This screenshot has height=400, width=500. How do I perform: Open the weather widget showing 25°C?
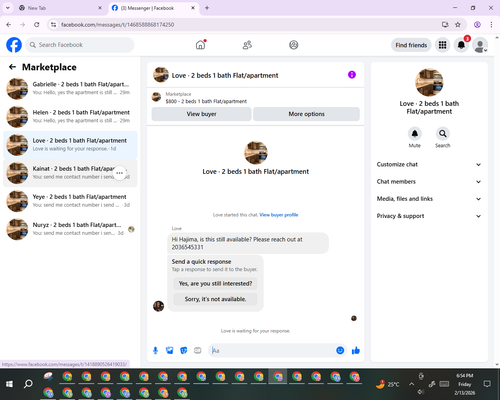[x=387, y=384]
